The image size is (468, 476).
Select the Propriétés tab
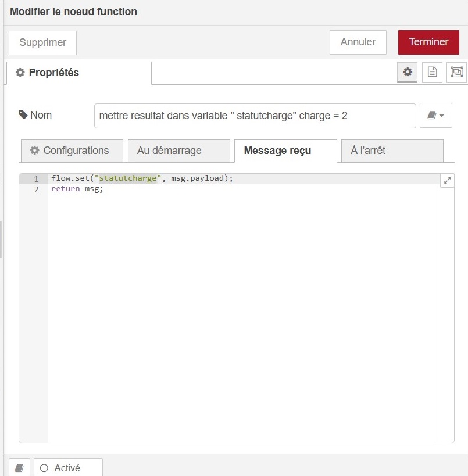[78, 73]
